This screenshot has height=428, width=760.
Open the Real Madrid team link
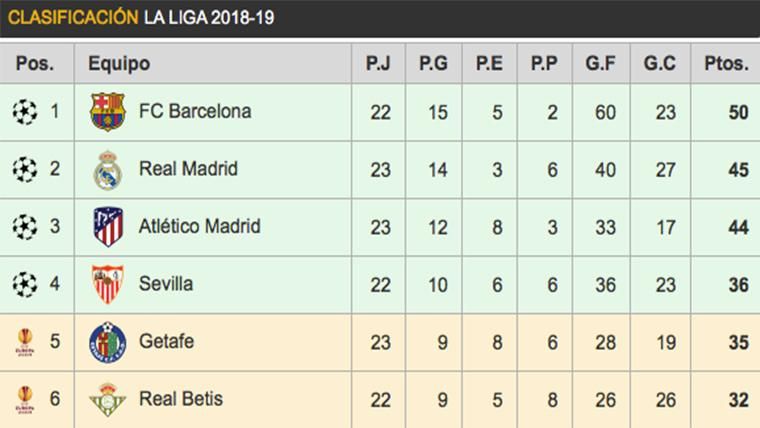[x=189, y=169]
